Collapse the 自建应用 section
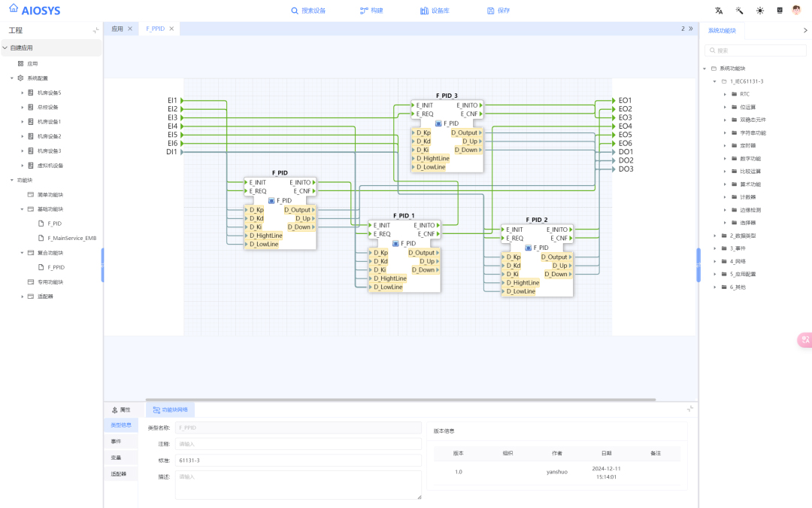Viewport: 812px width, 508px height. (5, 47)
